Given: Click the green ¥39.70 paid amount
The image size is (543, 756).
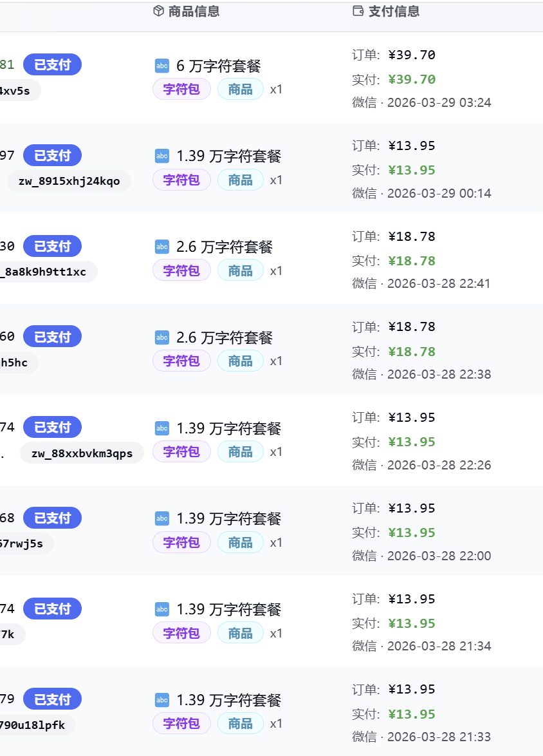Looking at the screenshot, I should tap(412, 79).
